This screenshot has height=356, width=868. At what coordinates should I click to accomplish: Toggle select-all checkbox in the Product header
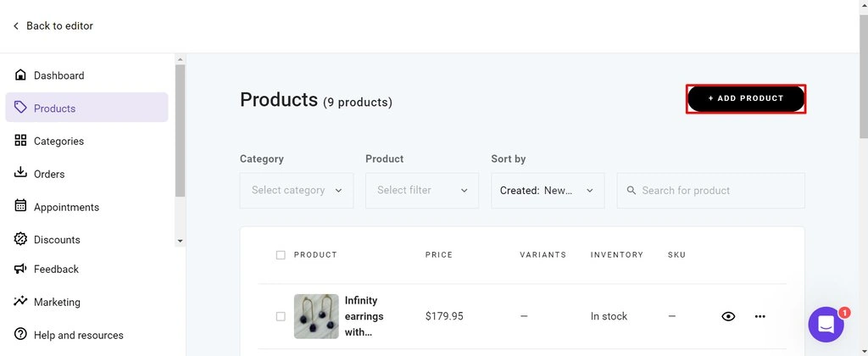pyautogui.click(x=281, y=255)
